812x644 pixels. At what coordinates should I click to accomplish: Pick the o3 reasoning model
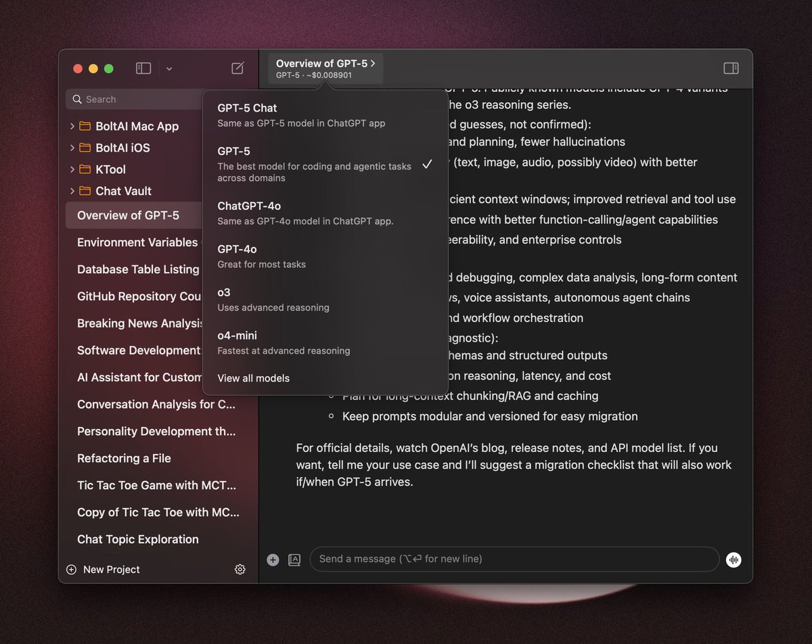(x=325, y=299)
